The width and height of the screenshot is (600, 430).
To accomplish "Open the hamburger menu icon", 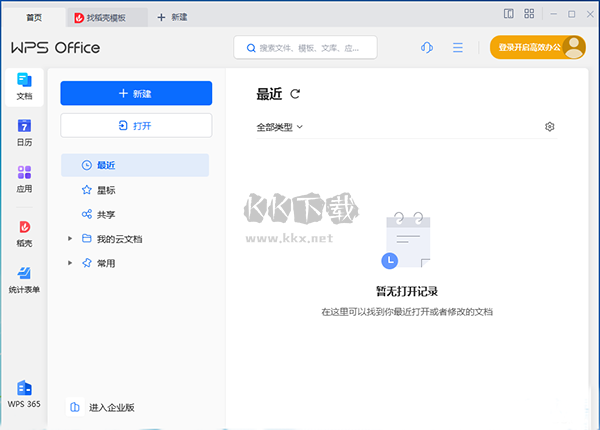I will tap(458, 47).
